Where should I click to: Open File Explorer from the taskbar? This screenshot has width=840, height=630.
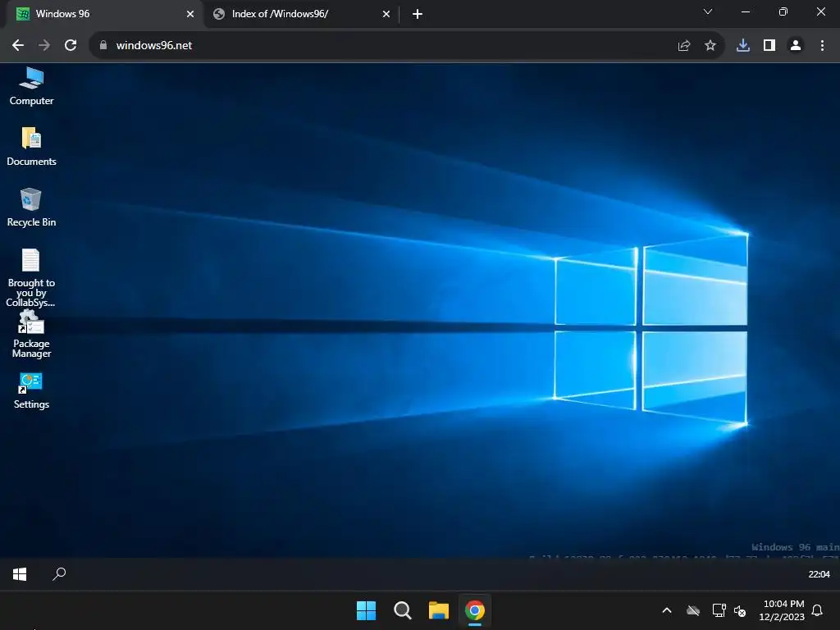439,610
